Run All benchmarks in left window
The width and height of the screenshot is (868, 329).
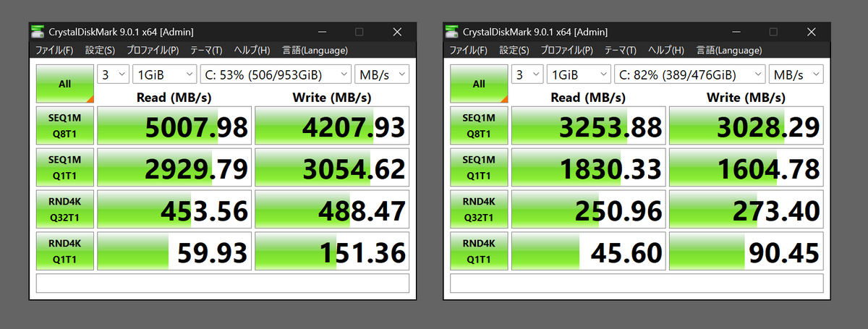[65, 84]
